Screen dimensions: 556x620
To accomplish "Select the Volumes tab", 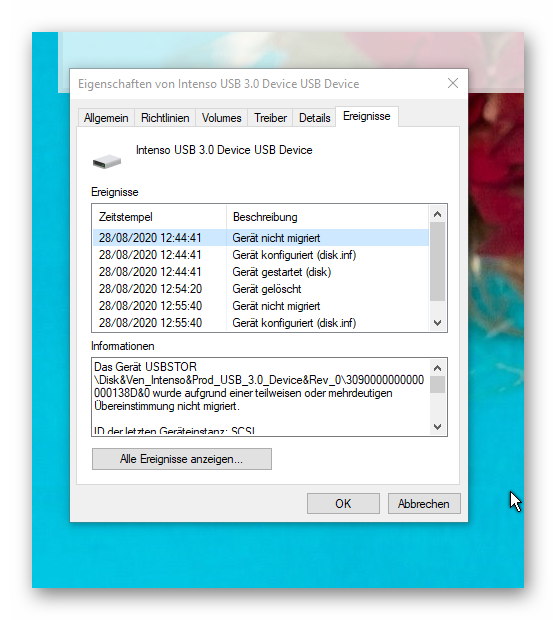I will 221,118.
